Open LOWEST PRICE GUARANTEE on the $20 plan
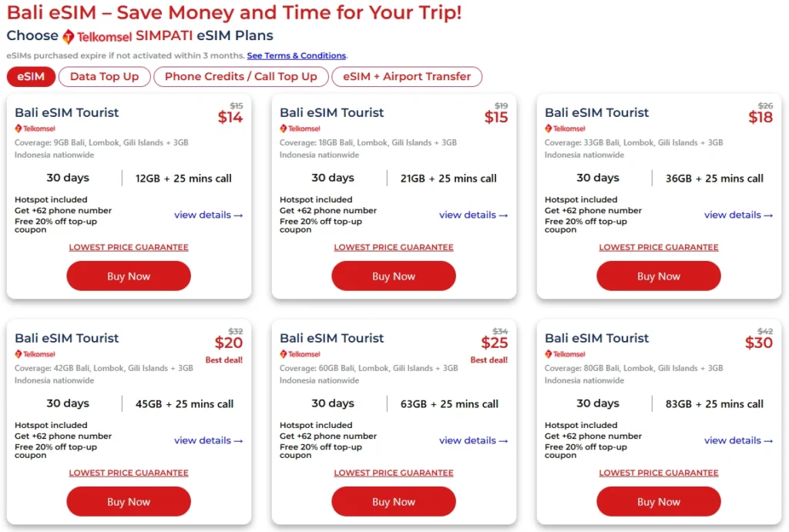789x532 pixels. (128, 473)
